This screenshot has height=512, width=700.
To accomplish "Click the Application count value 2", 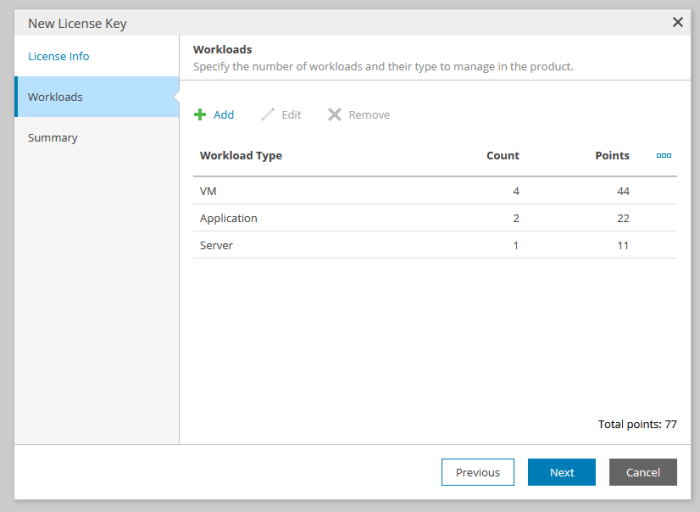I will coord(516,218).
